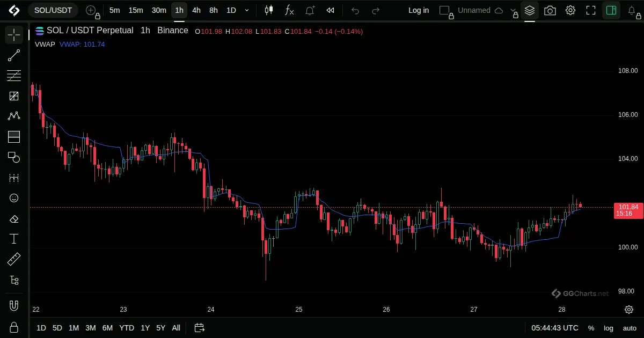The image size is (644, 338).
Task: Open price axis settings gear
Action: point(629,310)
